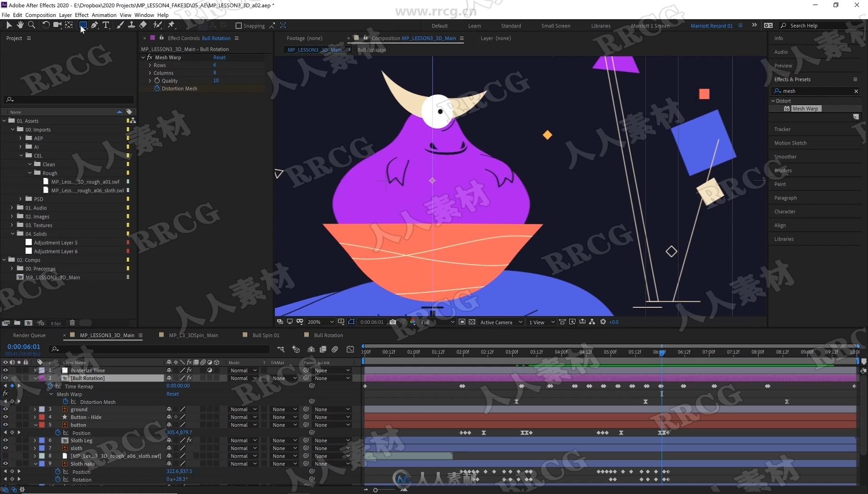The image size is (868, 494).
Task: Switch to the Render Queue tab
Action: 29,335
